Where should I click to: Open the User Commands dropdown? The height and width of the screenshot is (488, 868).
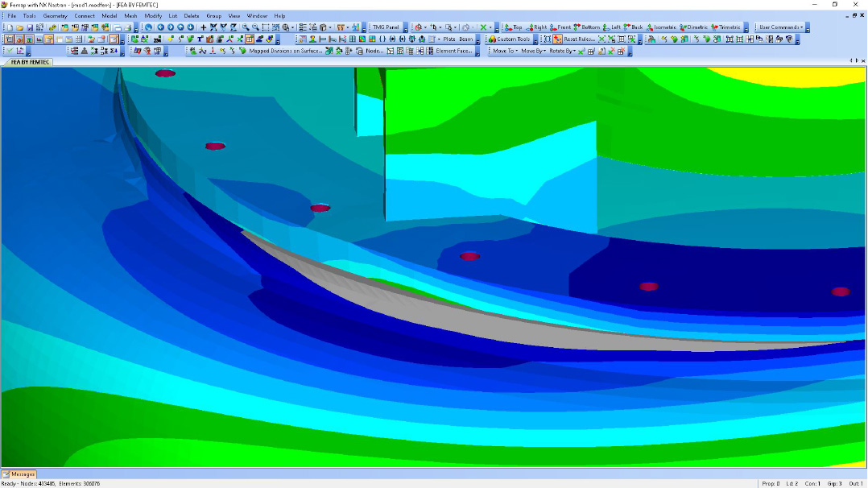coord(780,27)
